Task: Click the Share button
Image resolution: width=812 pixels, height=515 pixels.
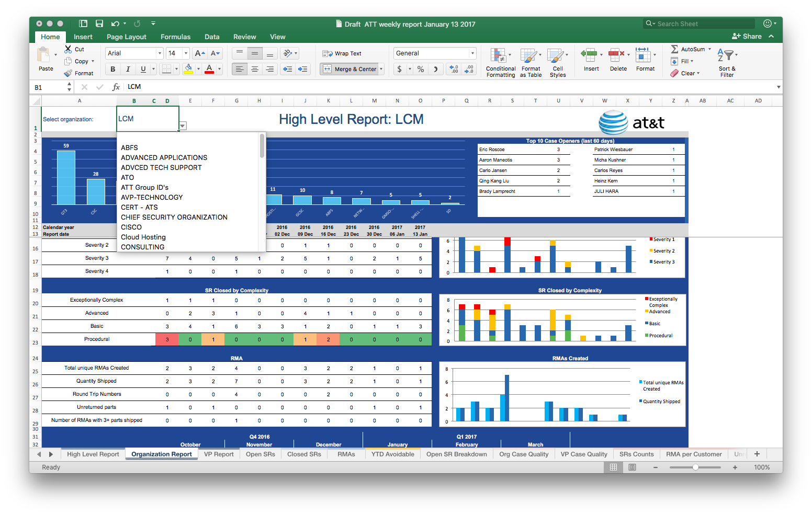Action: (747, 37)
